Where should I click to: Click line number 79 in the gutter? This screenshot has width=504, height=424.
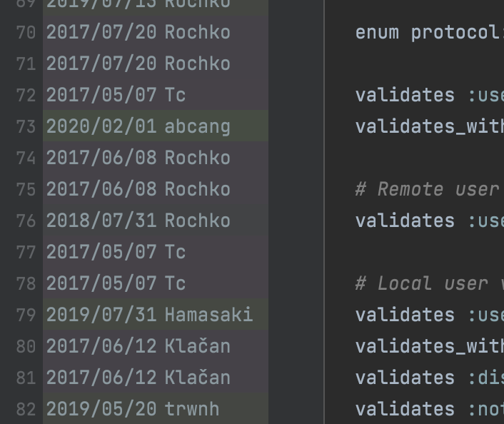click(x=26, y=315)
